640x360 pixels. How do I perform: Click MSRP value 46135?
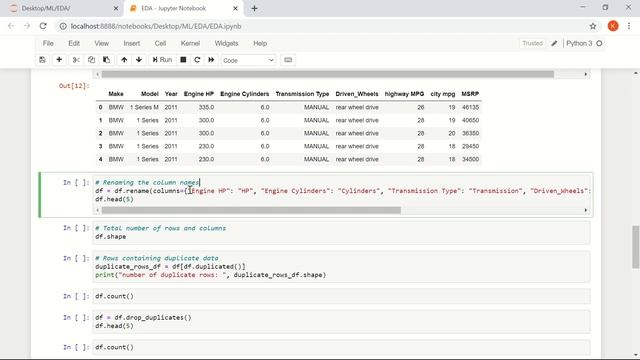470,107
